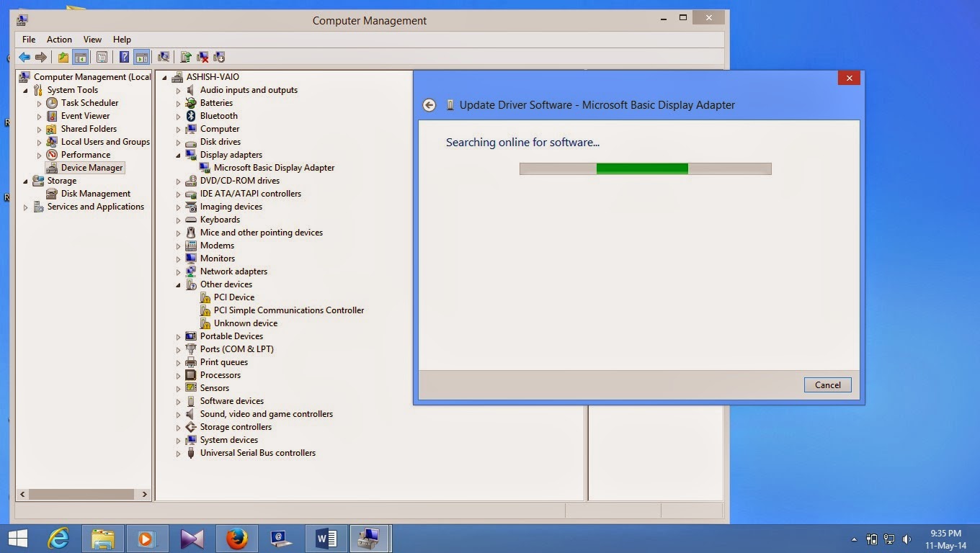
Task: Switch to Word from the taskbar
Action: [326, 539]
